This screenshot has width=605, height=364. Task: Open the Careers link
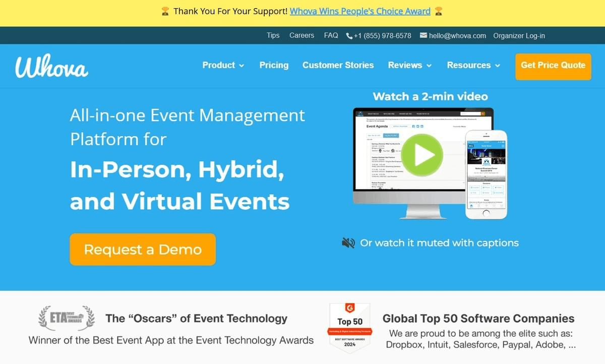point(301,35)
